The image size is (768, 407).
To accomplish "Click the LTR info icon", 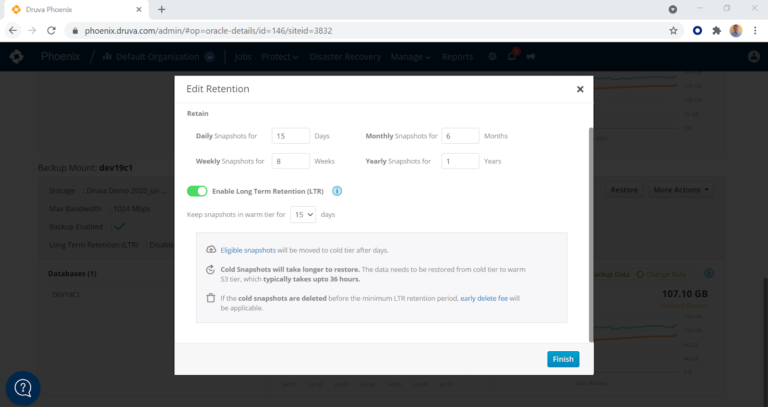I will (x=337, y=191).
